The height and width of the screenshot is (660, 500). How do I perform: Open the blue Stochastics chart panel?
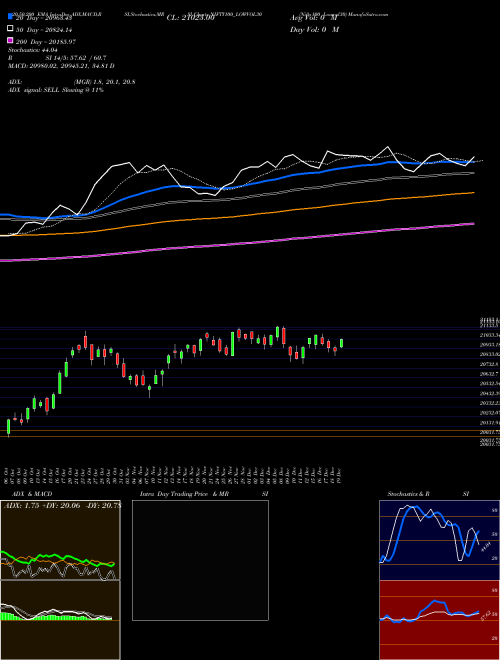[439, 540]
